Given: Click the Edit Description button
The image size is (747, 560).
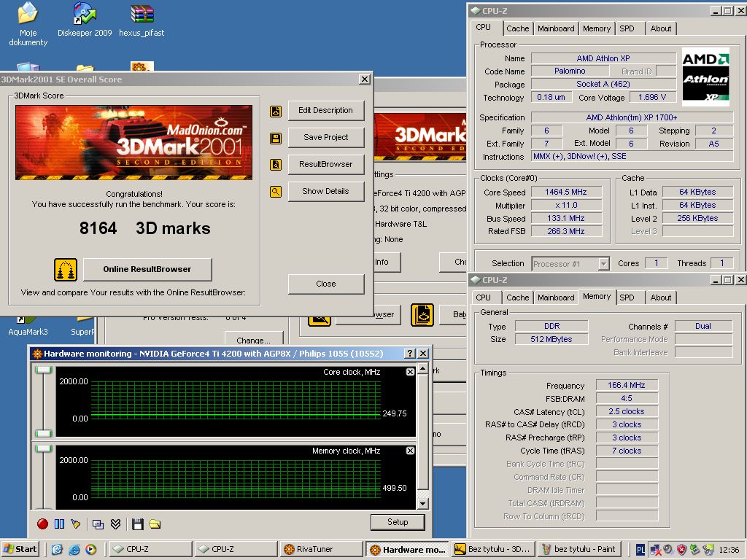Looking at the screenshot, I should click(x=326, y=111).
